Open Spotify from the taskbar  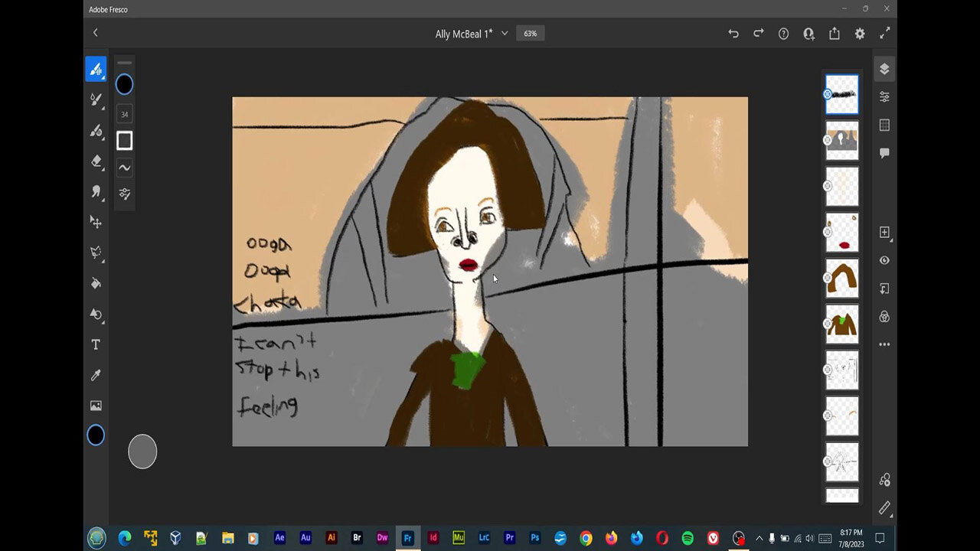tap(688, 538)
